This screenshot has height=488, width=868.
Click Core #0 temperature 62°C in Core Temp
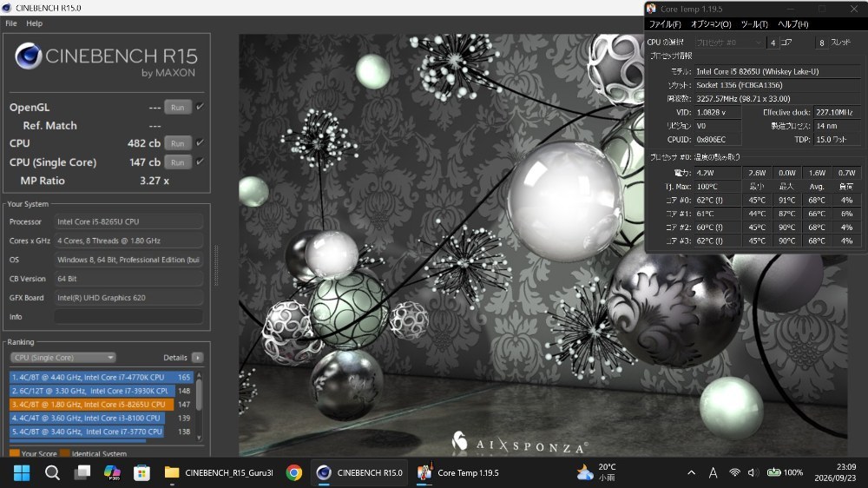718,200
